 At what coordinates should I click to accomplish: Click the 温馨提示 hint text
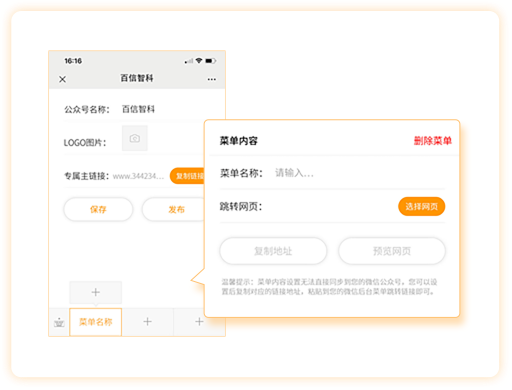click(x=329, y=287)
